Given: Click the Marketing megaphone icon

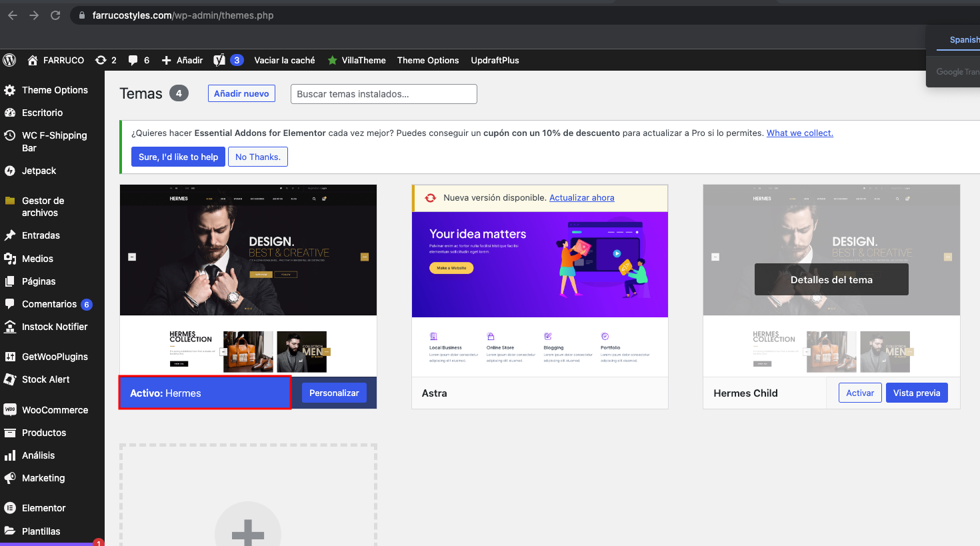Looking at the screenshot, I should tap(10, 478).
